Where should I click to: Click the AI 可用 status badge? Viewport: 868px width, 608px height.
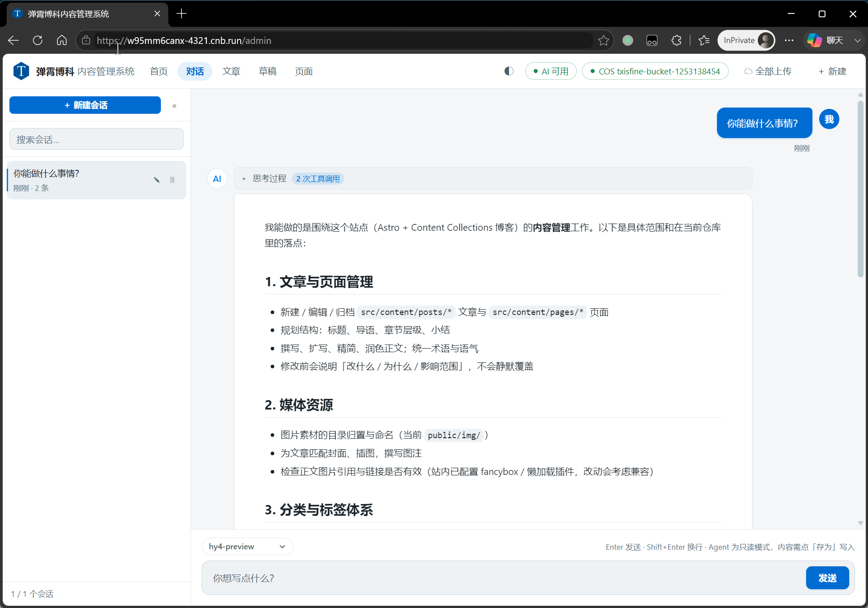pyautogui.click(x=551, y=71)
